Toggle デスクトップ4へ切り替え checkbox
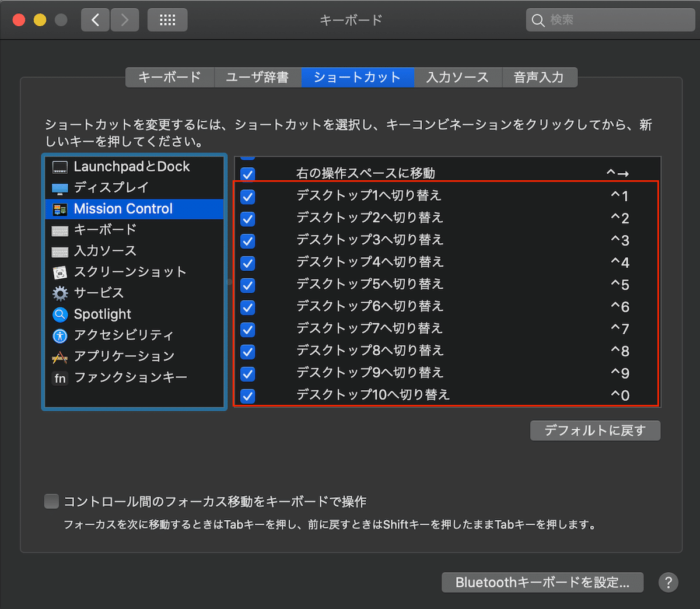Screen dimensions: 700x609 [x=248, y=263]
